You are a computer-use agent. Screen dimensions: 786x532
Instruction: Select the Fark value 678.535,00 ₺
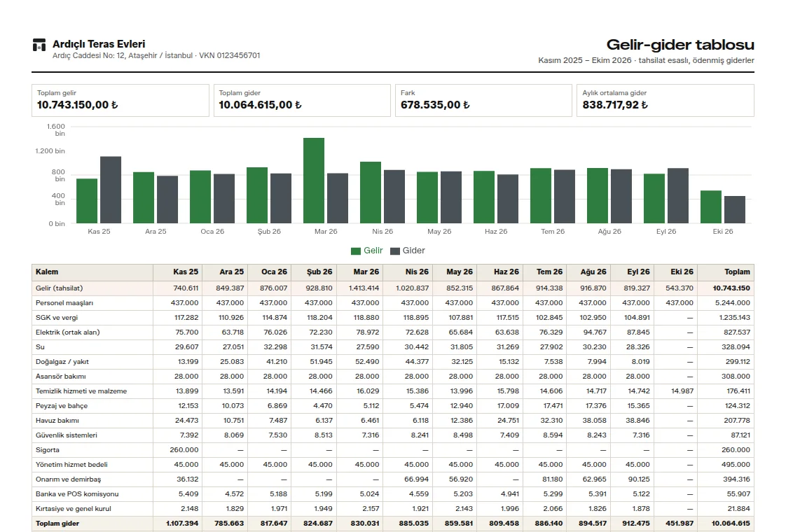click(x=435, y=105)
